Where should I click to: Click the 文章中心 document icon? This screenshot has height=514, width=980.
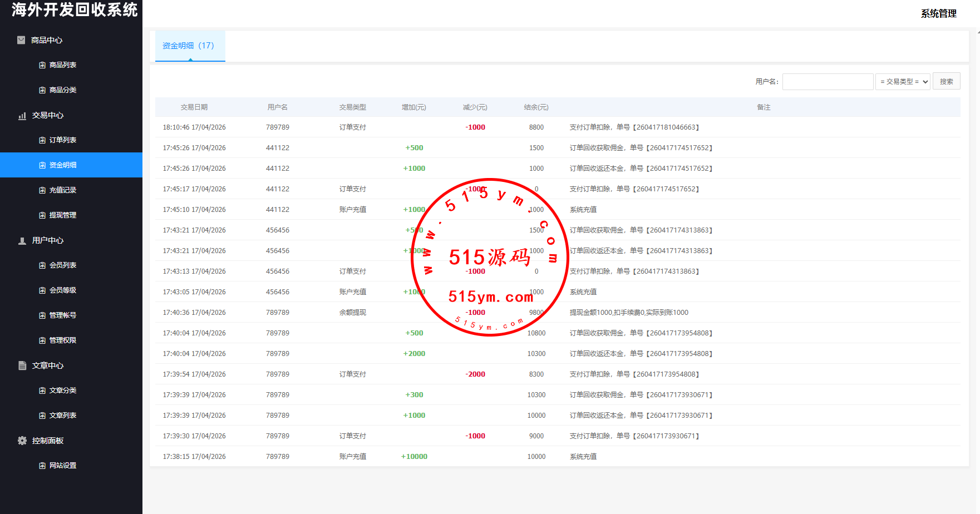(22, 365)
